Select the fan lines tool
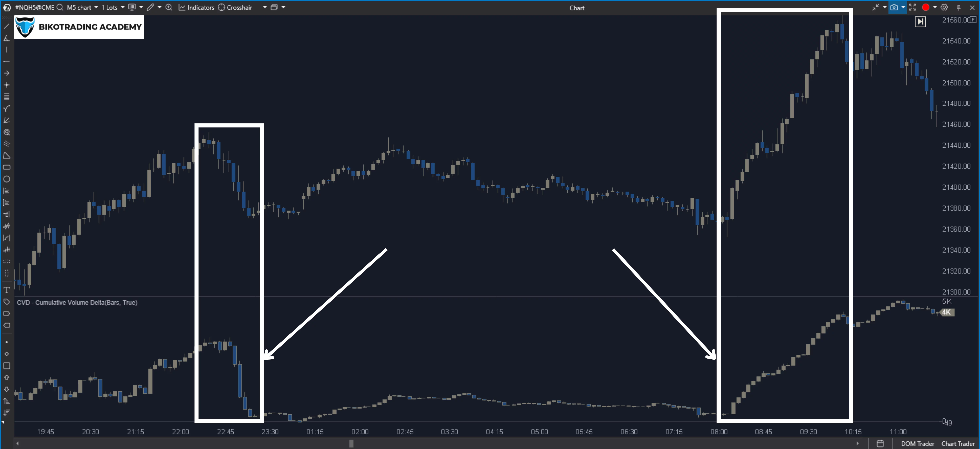980x449 pixels. [7, 120]
